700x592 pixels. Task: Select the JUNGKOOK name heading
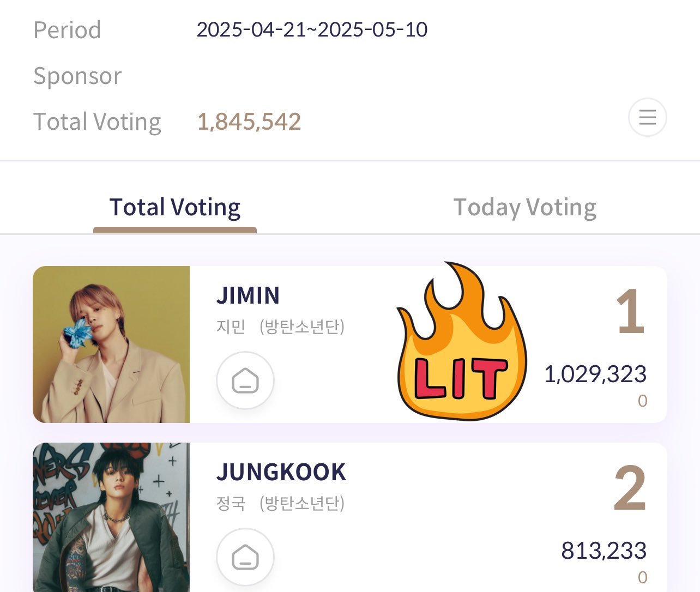pos(281,472)
